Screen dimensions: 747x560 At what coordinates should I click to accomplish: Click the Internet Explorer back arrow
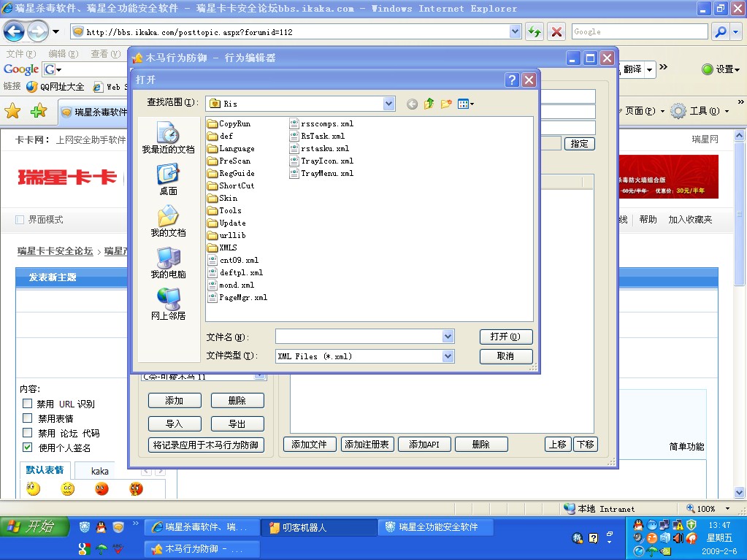[x=14, y=32]
